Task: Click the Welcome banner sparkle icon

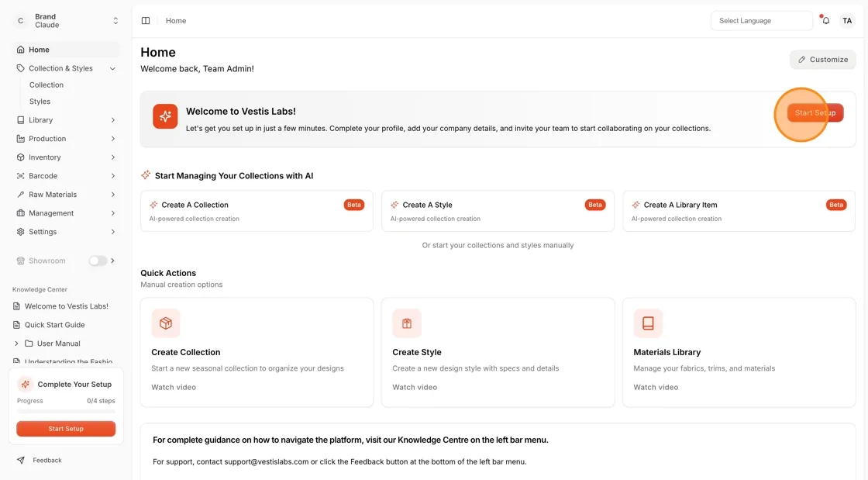Action: coord(165,116)
